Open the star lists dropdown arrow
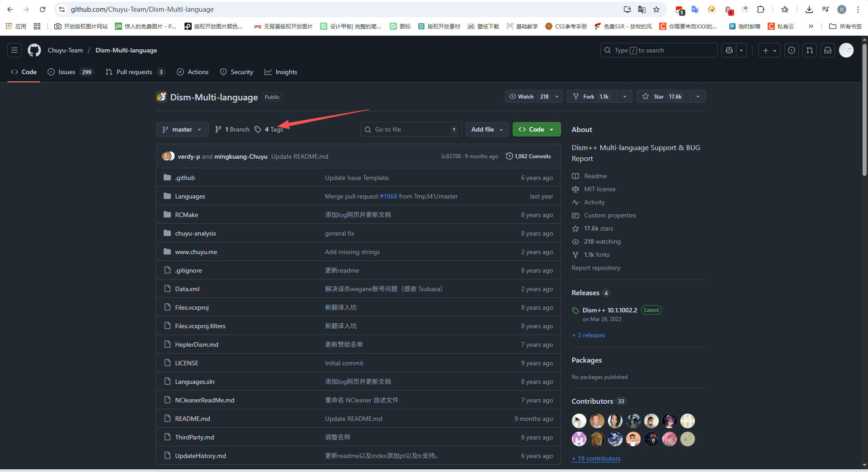868x472 pixels. [x=698, y=96]
